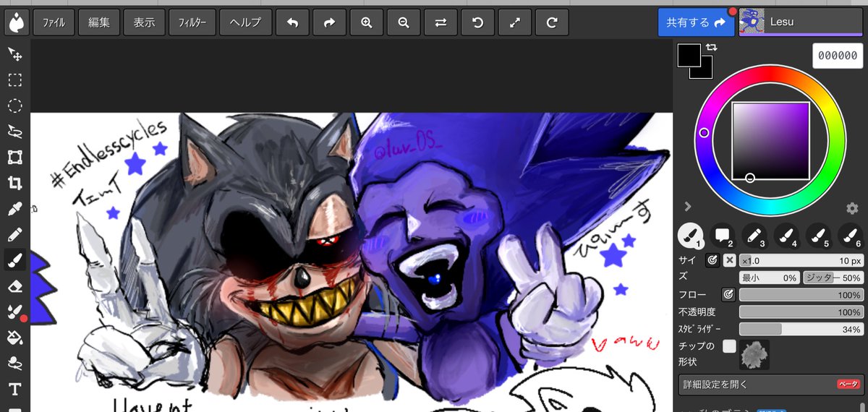Screen dimensions: 868x412
Task: Select brush preset slot 1
Action: (x=690, y=235)
